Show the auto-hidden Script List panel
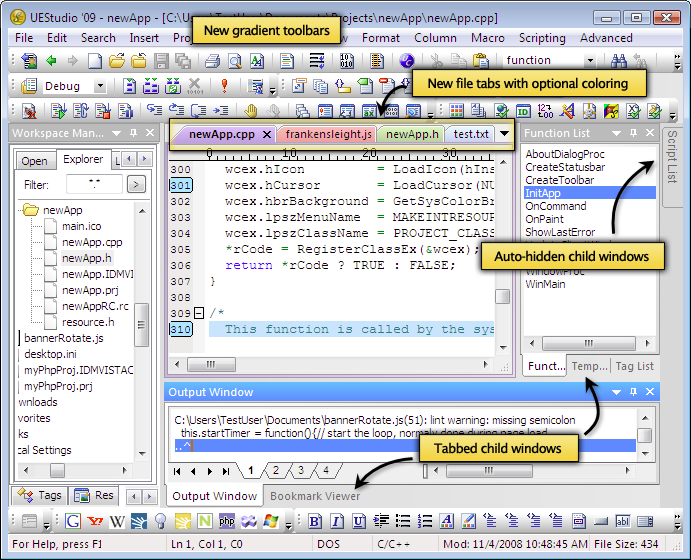Viewport: 691px width, 560px height. click(672, 165)
